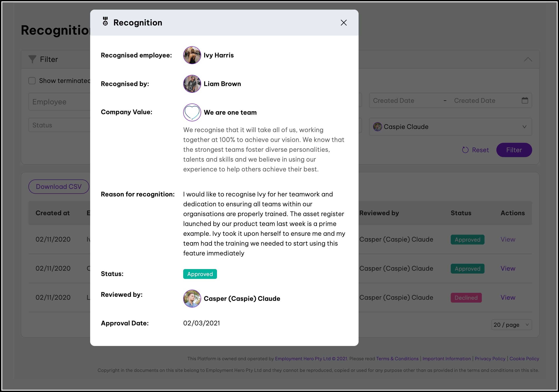The image size is (559, 392).
Task: Click View link on the Declined row
Action: click(x=508, y=297)
